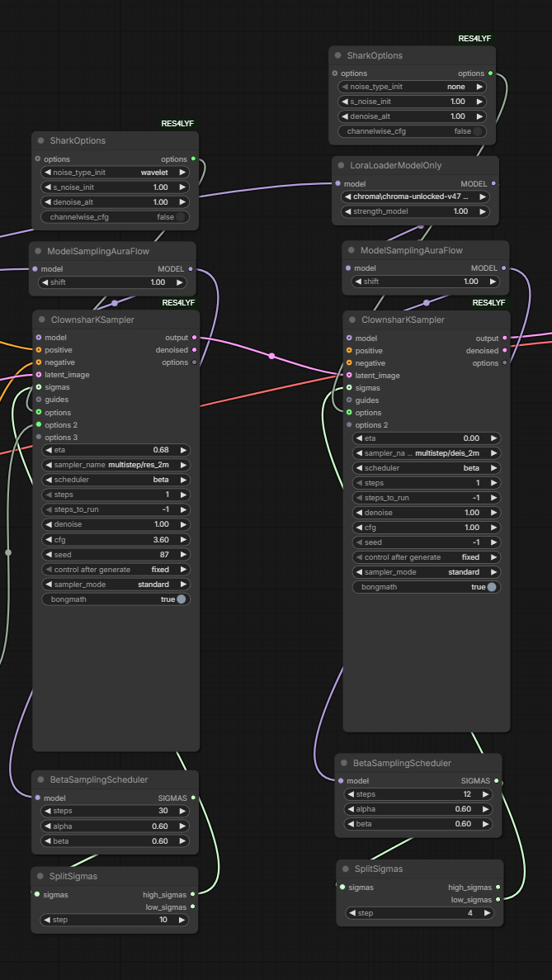Open the noise_type_init dropdown set to none
The image size is (552, 980).
click(412, 87)
